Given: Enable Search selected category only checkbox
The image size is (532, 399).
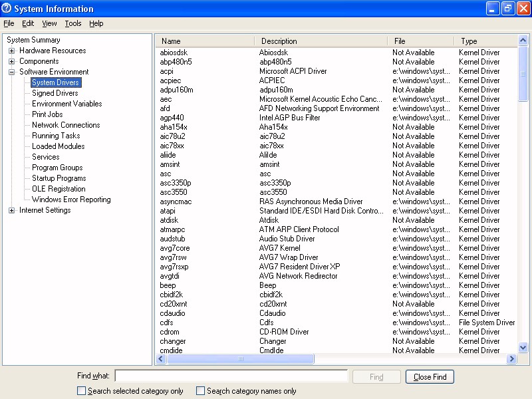Looking at the screenshot, I should point(82,391).
